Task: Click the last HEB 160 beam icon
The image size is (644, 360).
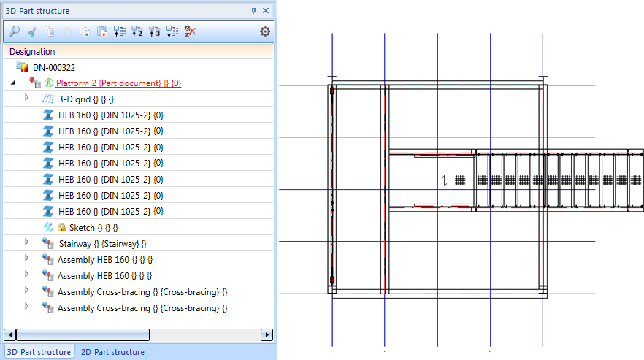Action: [x=48, y=211]
